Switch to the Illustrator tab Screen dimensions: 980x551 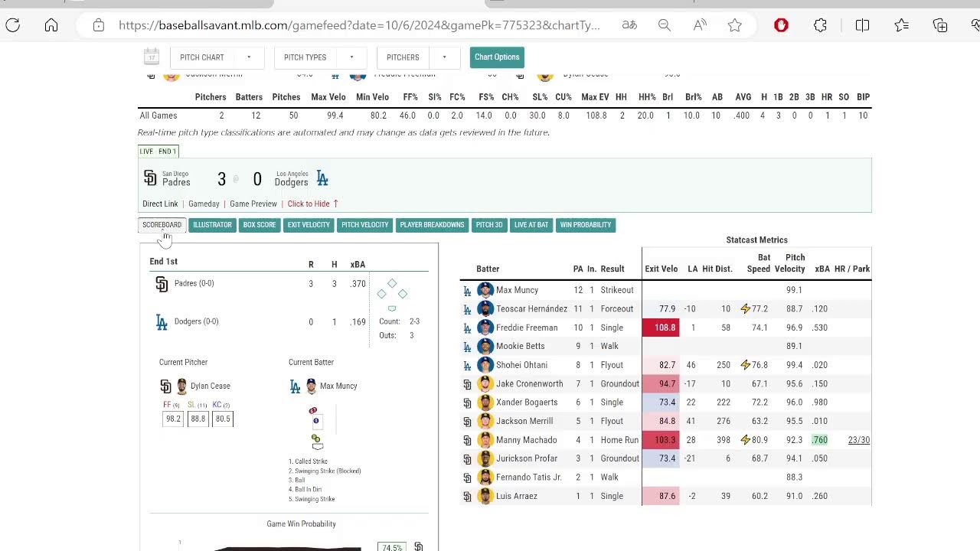[x=212, y=225]
